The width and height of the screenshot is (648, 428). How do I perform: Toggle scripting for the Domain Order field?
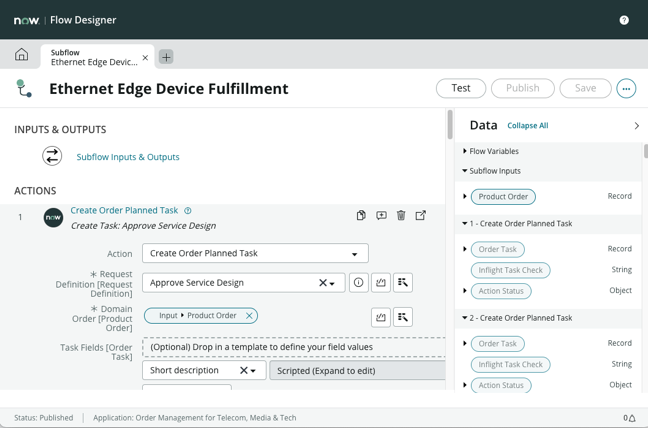pyautogui.click(x=381, y=317)
